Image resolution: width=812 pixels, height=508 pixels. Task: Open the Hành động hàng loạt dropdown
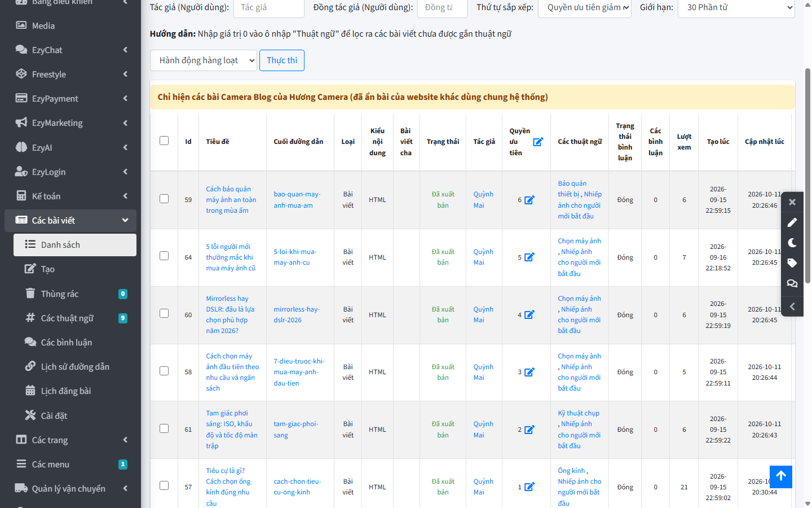coord(204,60)
